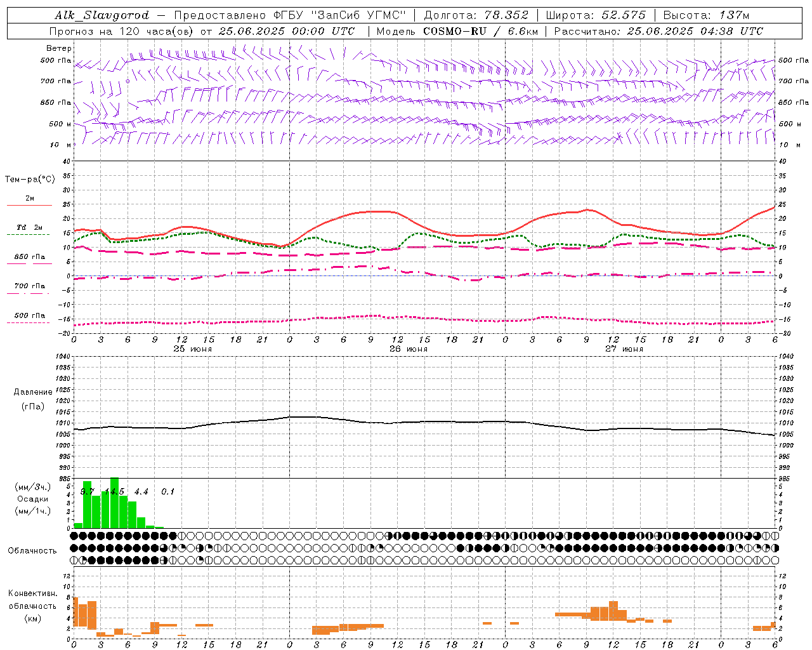Click the (км) unit under convective cloudiness
This screenshot has width=812, height=650.
click(32, 618)
